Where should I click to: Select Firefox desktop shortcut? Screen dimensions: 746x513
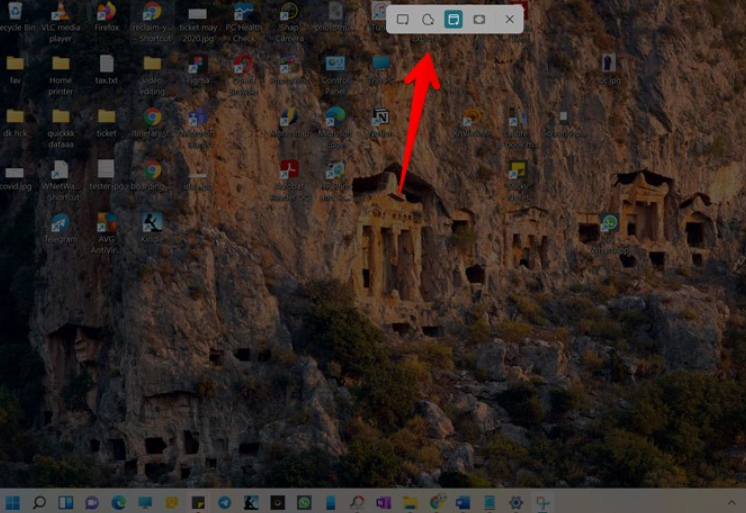coord(107,17)
